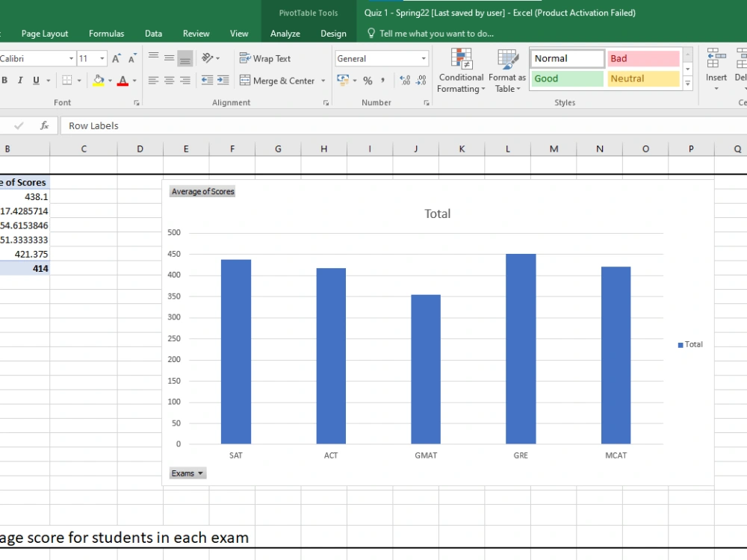Image resolution: width=747 pixels, height=560 pixels.
Task: Click the Tell me what you want to do box
Action: coord(433,33)
